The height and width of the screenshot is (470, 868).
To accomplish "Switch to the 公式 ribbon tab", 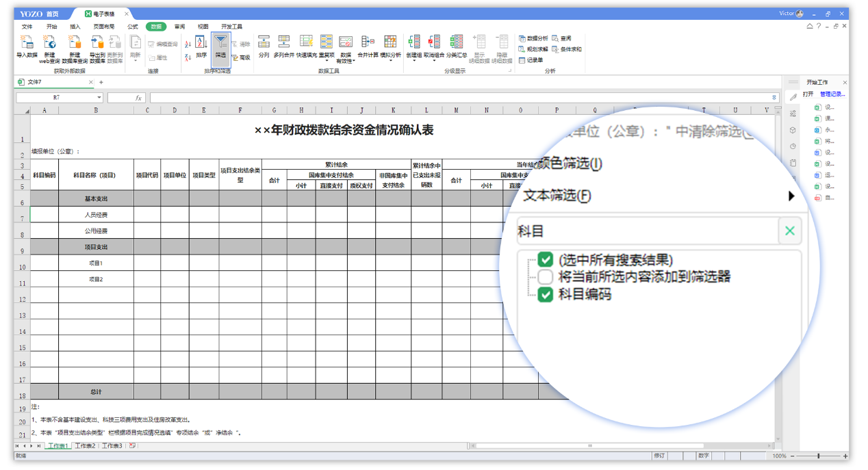I will 132,27.
